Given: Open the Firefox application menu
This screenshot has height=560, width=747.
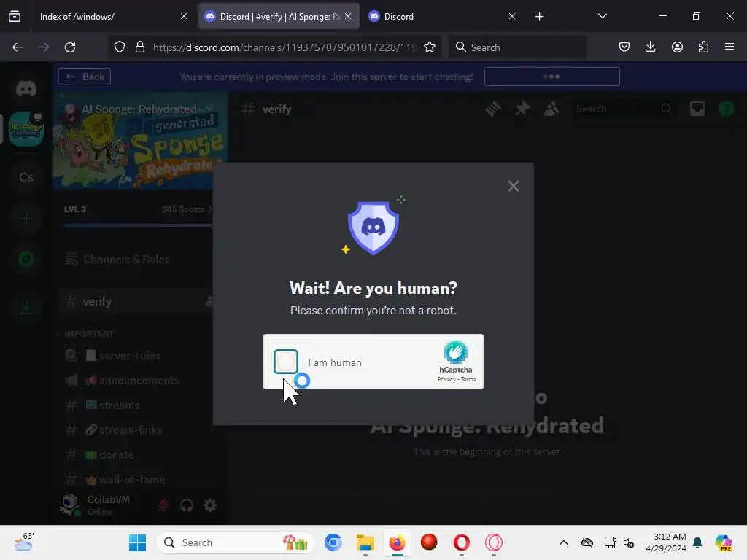Looking at the screenshot, I should 729,47.
